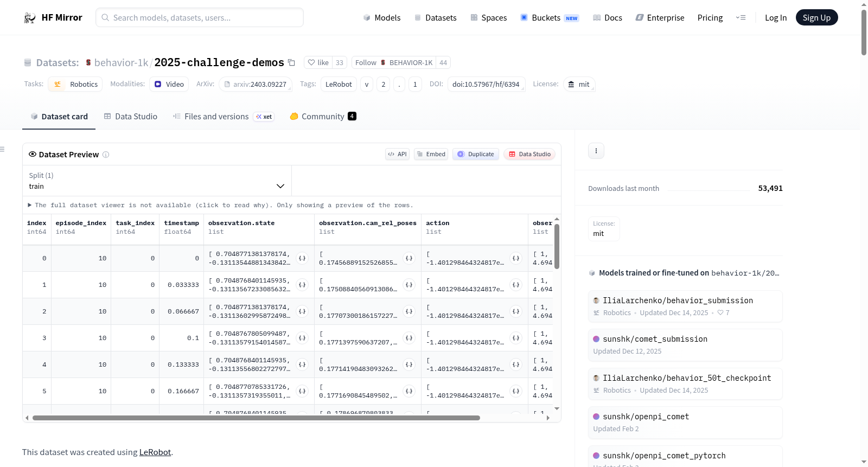868x467 pixels.
Task: Click the Sign Up button
Action: [x=816, y=18]
